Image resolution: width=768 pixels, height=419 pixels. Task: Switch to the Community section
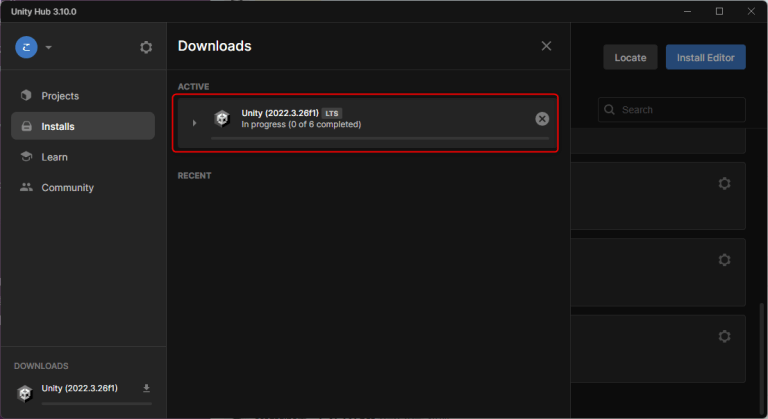pos(67,187)
